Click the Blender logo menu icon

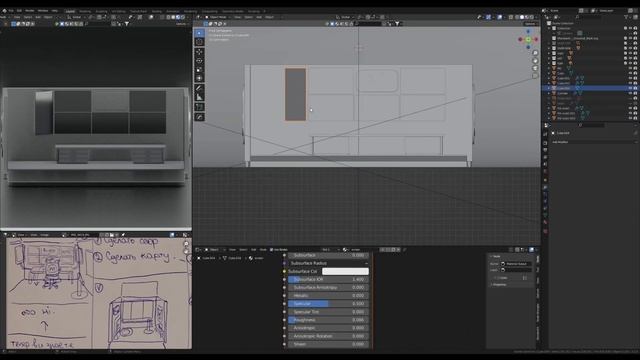point(4,11)
